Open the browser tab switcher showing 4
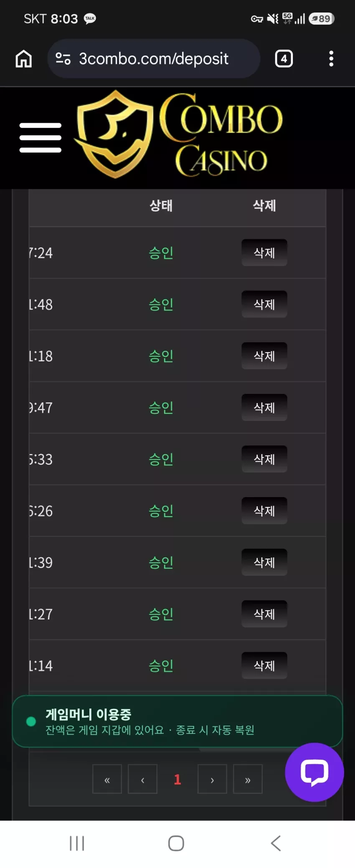 coord(284,58)
